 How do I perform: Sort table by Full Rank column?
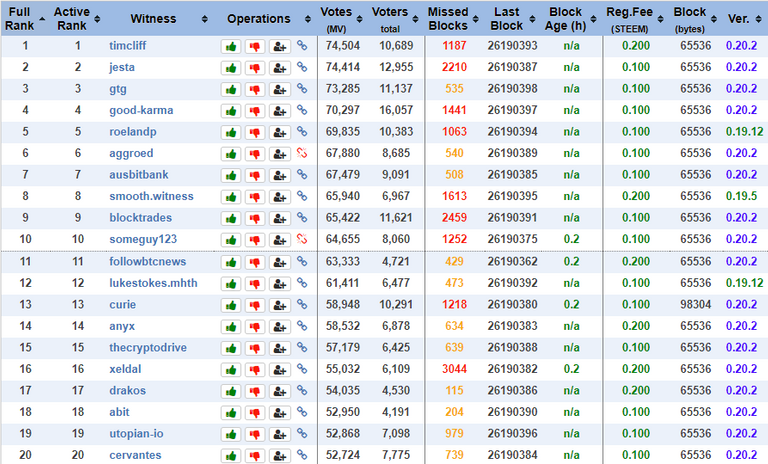[x=25, y=19]
